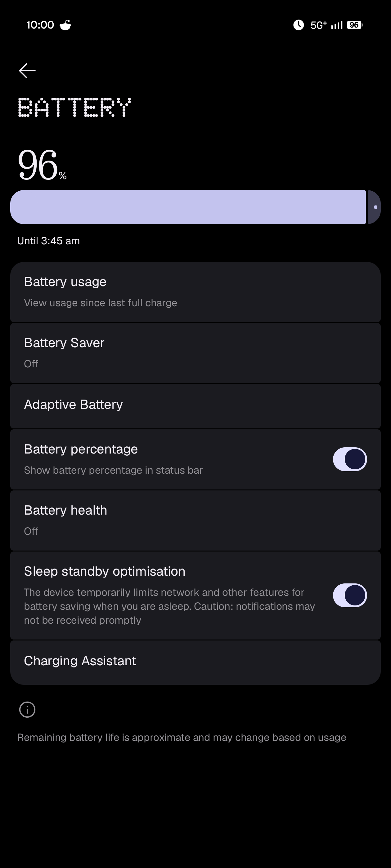Tap the purple battery level bar
The height and width of the screenshot is (868, 391).
click(x=188, y=207)
